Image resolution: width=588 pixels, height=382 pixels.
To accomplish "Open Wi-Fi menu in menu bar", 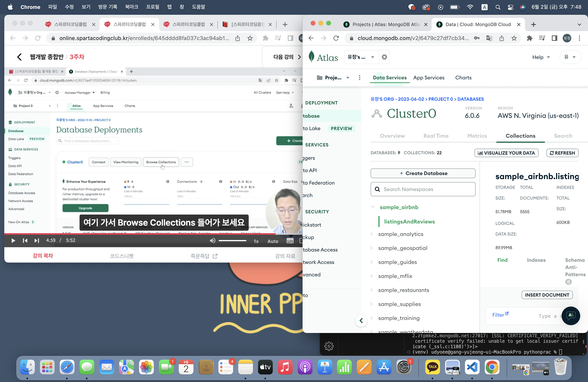I will pyautogui.click(x=470, y=7).
